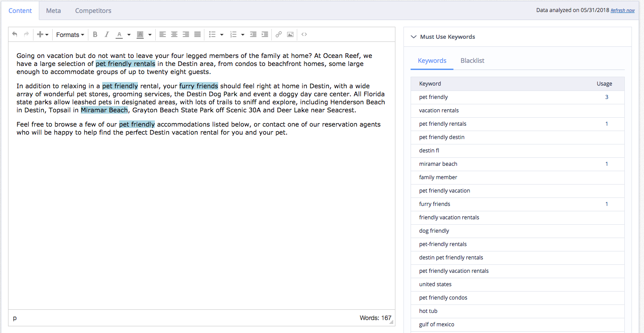Open source code view icon
The height and width of the screenshot is (333, 644).
coord(304,34)
